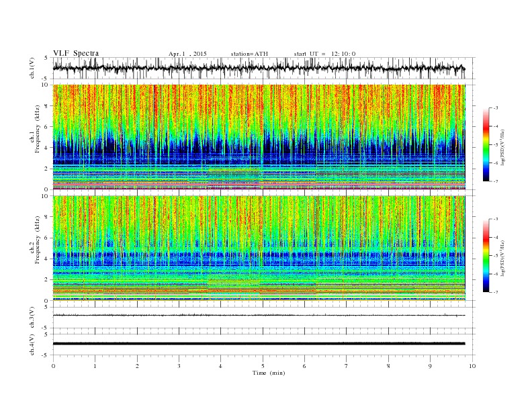532x411 pixels.
Task: Click the 'ch.3(V)' axis label
Action: point(32,318)
